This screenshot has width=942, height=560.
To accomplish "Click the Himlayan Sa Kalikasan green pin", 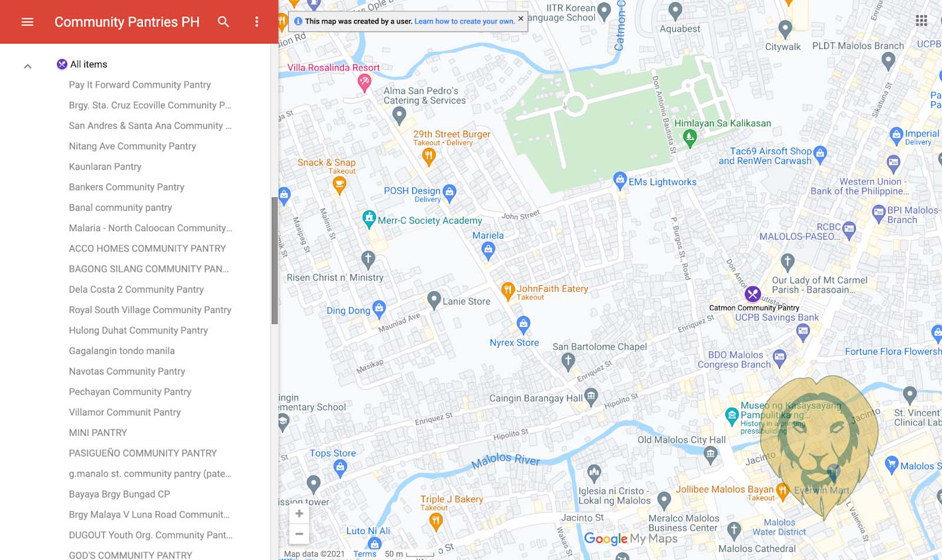I will tap(690, 138).
